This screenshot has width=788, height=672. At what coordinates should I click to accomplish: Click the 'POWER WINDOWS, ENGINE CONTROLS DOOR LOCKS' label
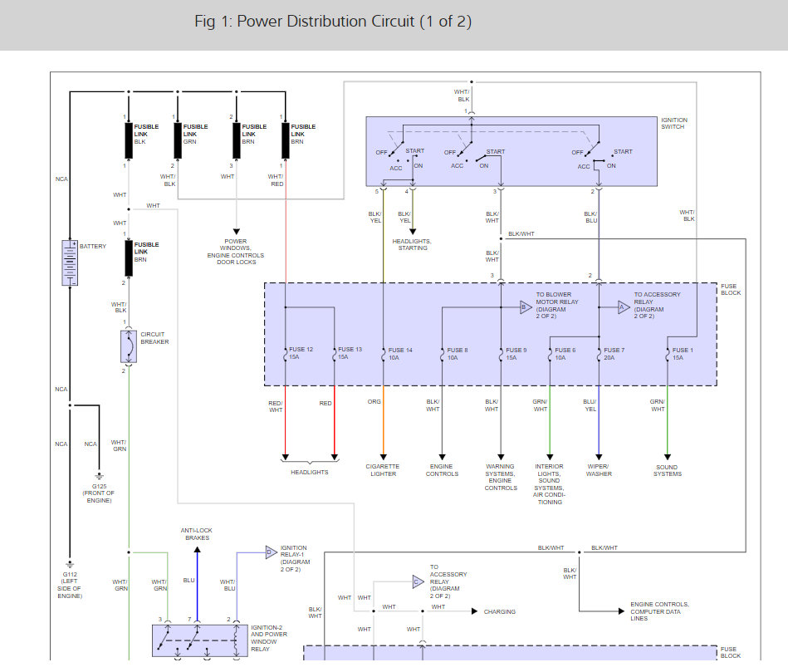point(235,252)
